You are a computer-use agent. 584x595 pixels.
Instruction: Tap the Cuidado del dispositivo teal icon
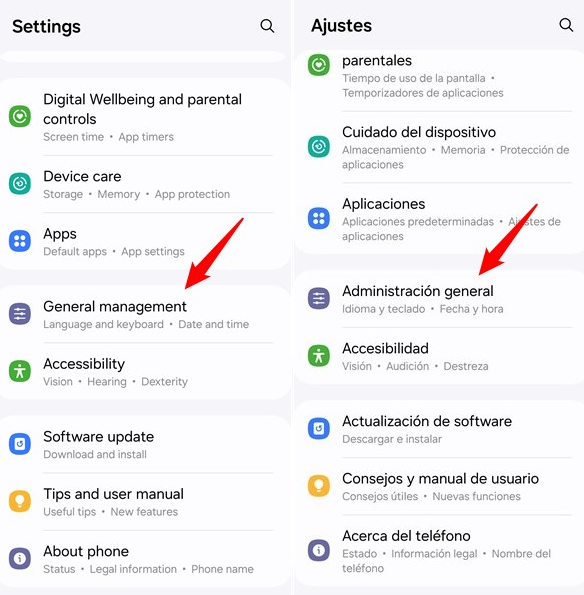pos(319,146)
